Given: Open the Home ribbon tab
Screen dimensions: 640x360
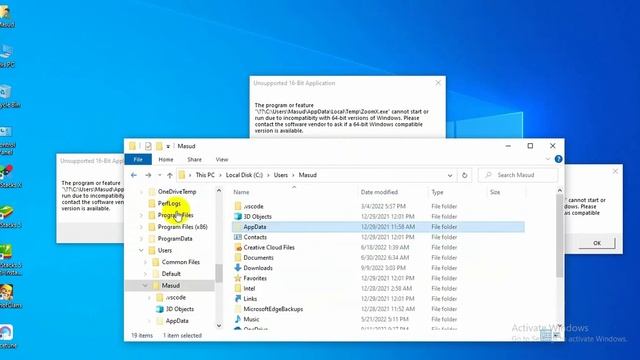Looking at the screenshot, I should 166,160.
